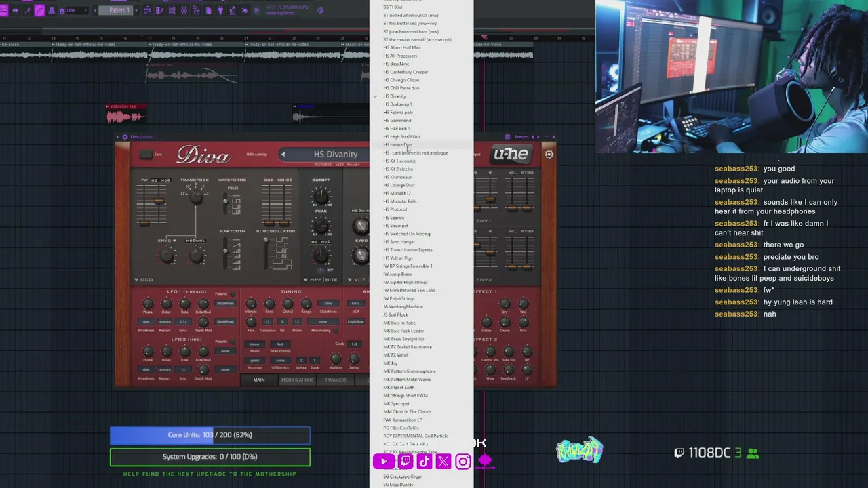Open GlideMode time selector

point(328,304)
